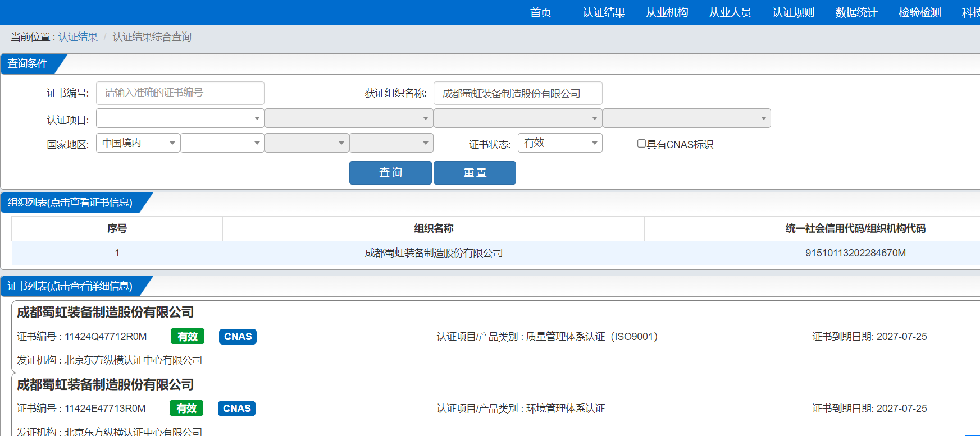Click the 查询 search button
The width and height of the screenshot is (980, 436).
click(x=390, y=173)
